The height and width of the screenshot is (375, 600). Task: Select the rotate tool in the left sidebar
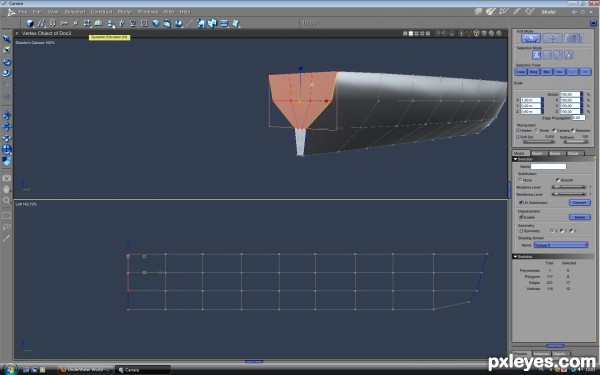(x=7, y=62)
